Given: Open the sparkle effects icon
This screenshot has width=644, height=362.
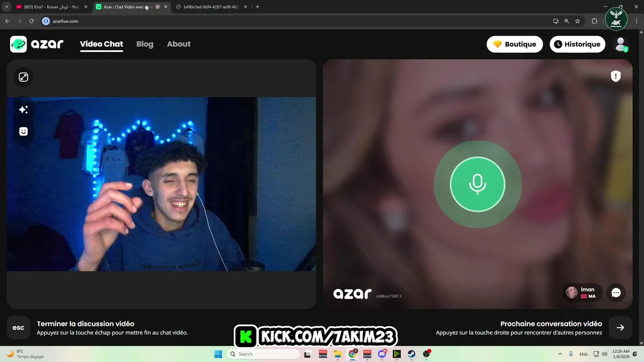Looking at the screenshot, I should pyautogui.click(x=23, y=110).
